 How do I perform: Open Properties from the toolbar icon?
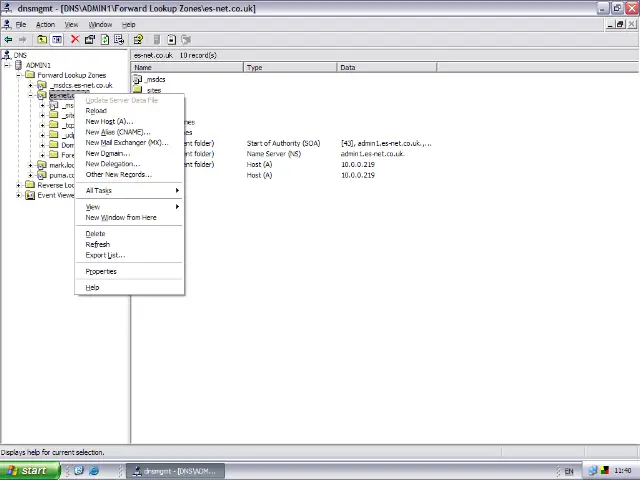[x=90, y=40]
